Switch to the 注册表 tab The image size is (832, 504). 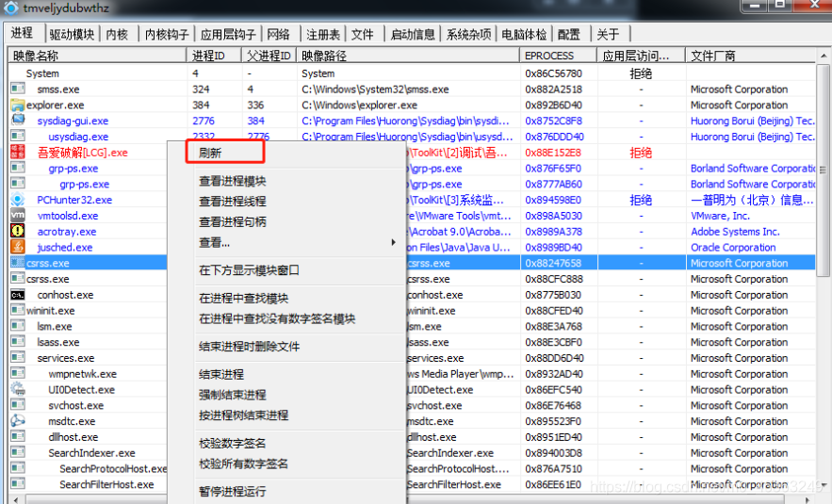(x=323, y=35)
